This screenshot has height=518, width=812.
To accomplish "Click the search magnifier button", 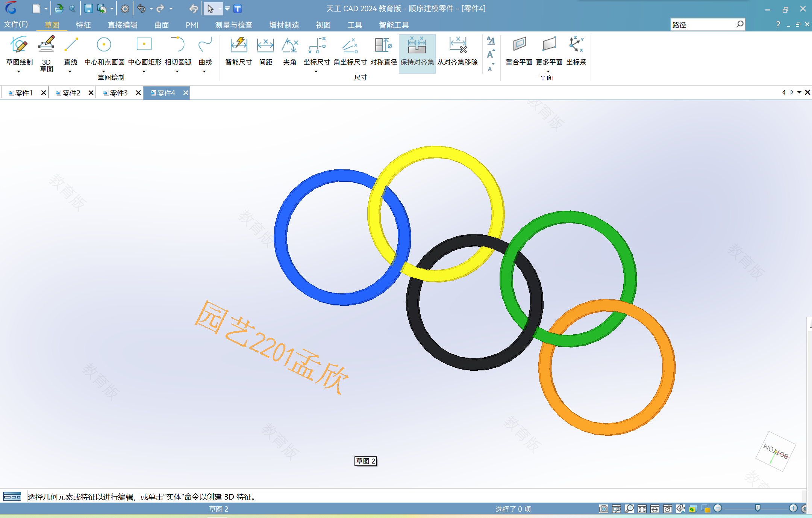I will coord(740,24).
